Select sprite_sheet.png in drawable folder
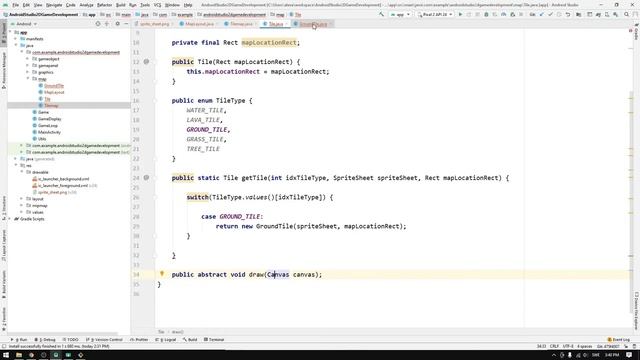The width and height of the screenshot is (640, 360). pyautogui.click(x=52, y=192)
